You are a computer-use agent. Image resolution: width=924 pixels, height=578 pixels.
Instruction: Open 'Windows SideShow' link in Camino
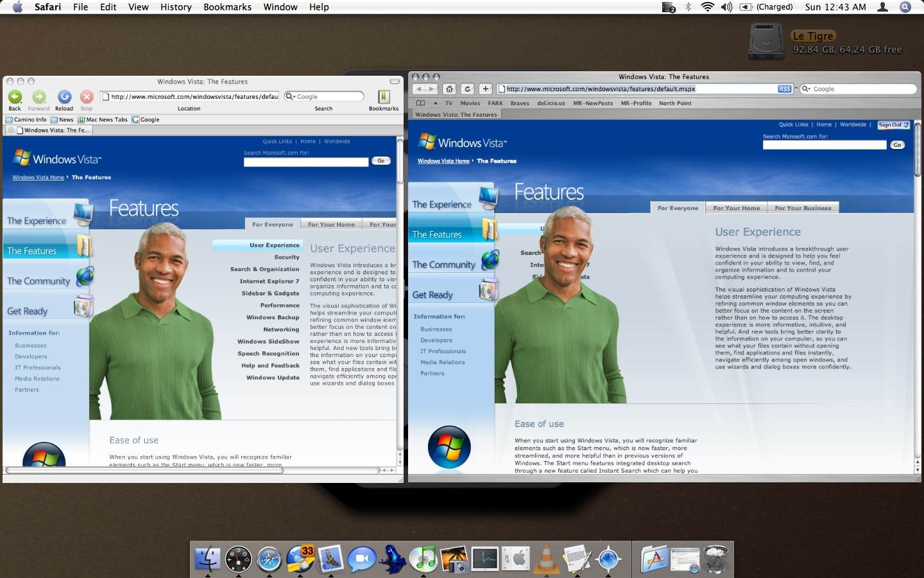click(x=268, y=342)
